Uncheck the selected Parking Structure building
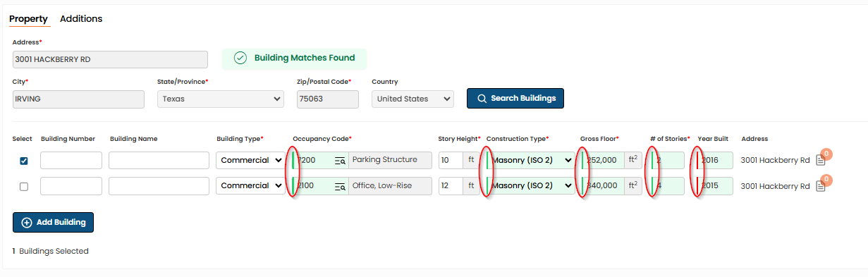868x277 pixels. click(24, 161)
